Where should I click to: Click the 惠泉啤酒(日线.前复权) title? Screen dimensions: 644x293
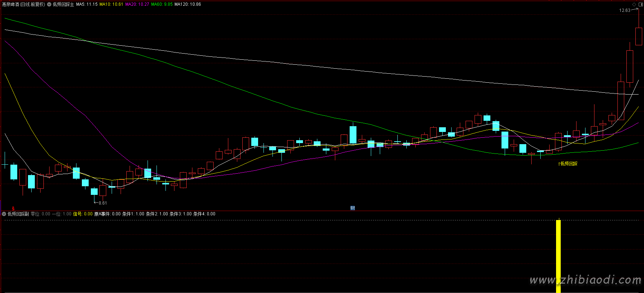tap(24, 4)
